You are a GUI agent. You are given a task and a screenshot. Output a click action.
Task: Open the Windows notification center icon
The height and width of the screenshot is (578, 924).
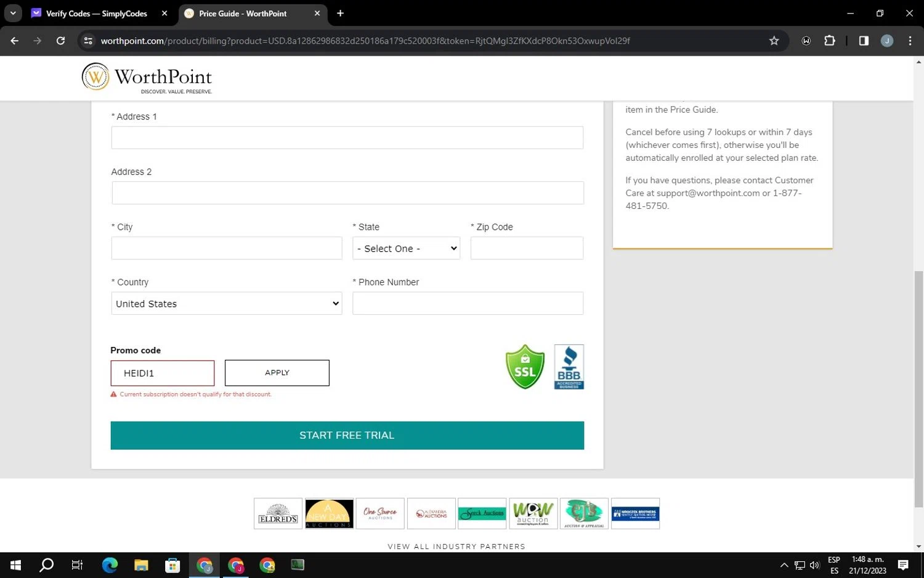click(x=903, y=565)
